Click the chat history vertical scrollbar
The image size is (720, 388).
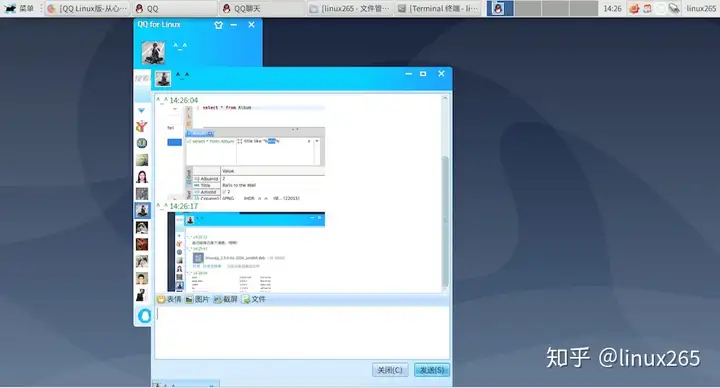click(444, 220)
